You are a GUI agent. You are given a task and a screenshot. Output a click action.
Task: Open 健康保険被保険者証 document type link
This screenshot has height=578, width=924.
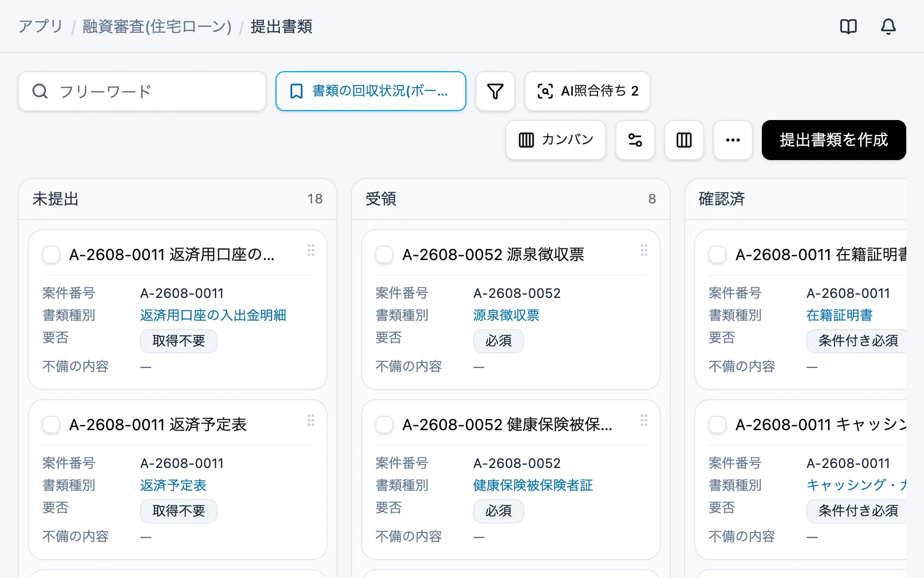533,485
